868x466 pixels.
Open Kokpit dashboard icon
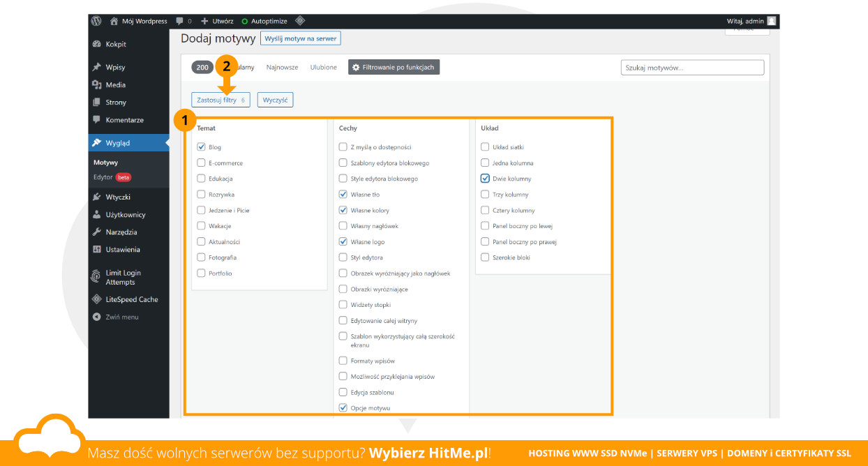point(97,44)
